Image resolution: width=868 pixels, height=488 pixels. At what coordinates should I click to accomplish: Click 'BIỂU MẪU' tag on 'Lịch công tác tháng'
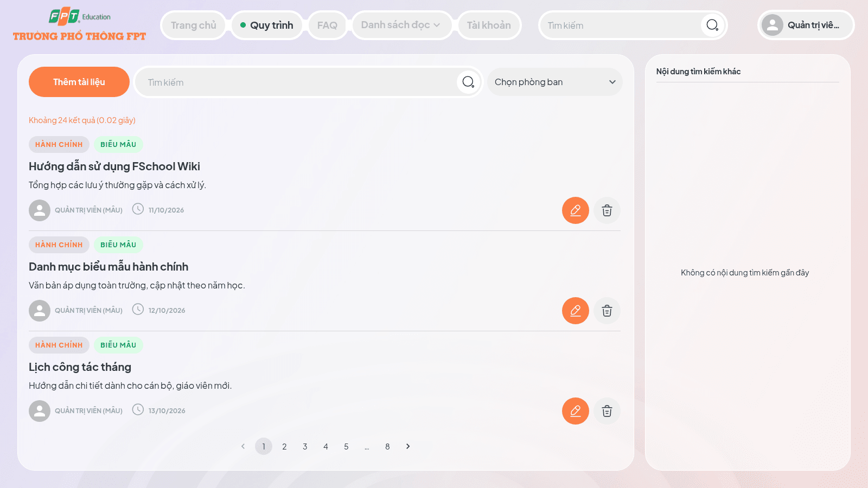tap(118, 345)
